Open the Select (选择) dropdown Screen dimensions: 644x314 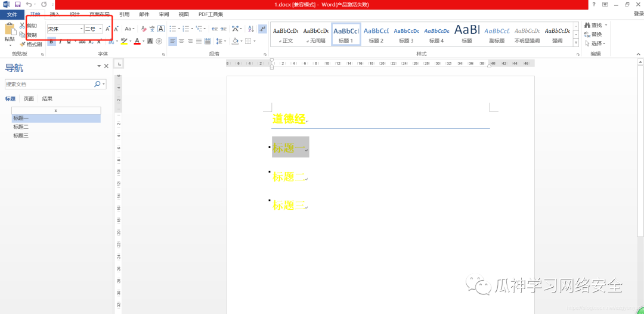pyautogui.click(x=595, y=43)
